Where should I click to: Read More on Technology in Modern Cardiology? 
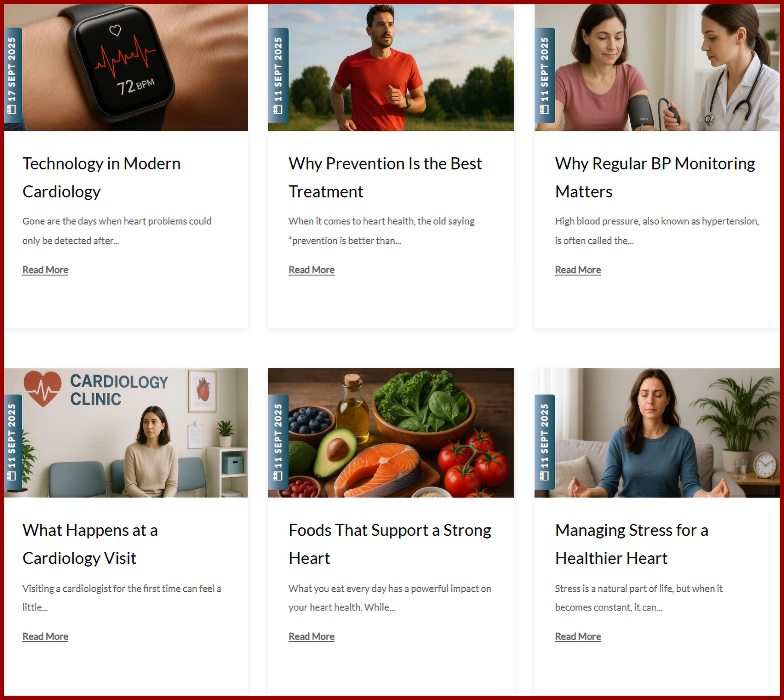pos(45,270)
